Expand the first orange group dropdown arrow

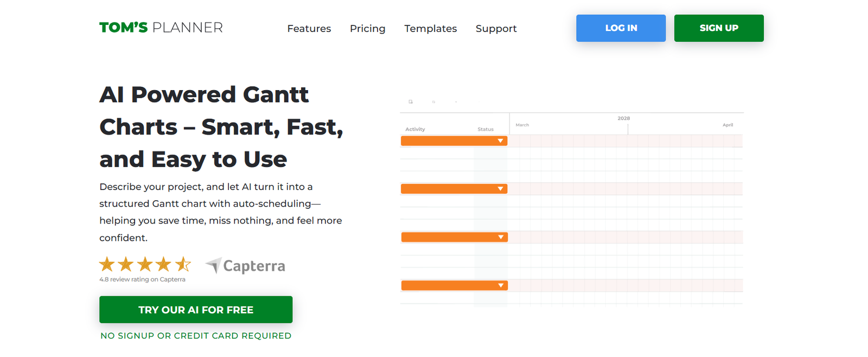pyautogui.click(x=500, y=141)
